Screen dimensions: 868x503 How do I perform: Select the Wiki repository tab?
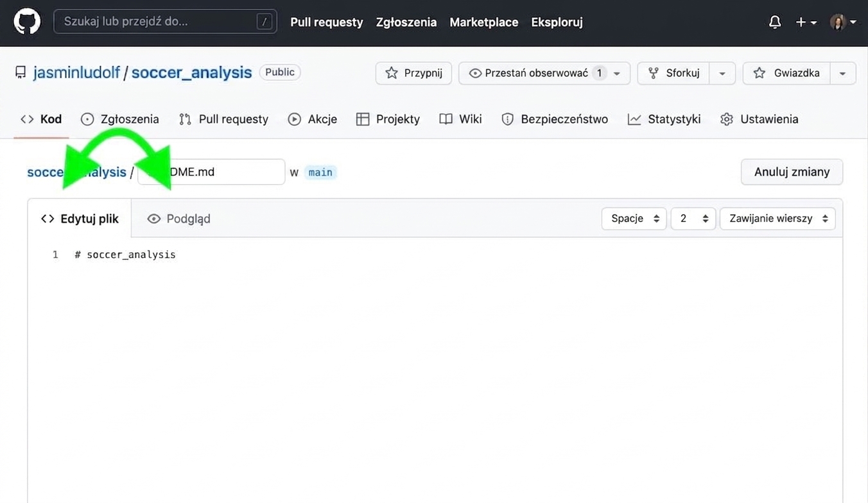[460, 119]
